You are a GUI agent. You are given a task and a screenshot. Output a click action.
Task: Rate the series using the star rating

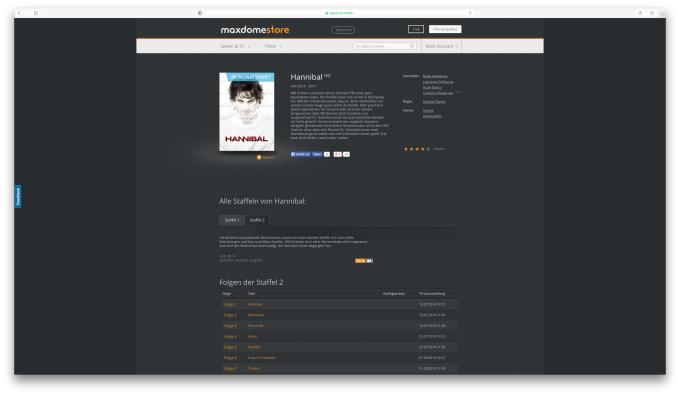(417, 149)
